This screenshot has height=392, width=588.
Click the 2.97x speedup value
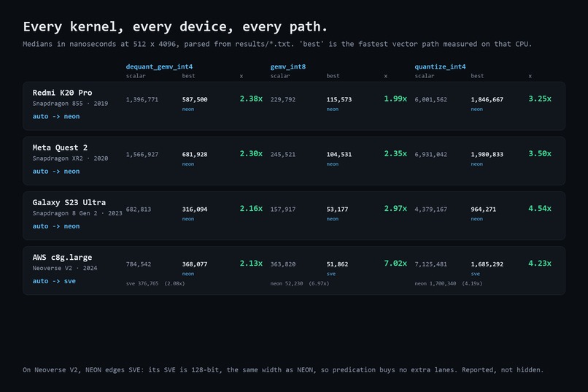point(395,208)
